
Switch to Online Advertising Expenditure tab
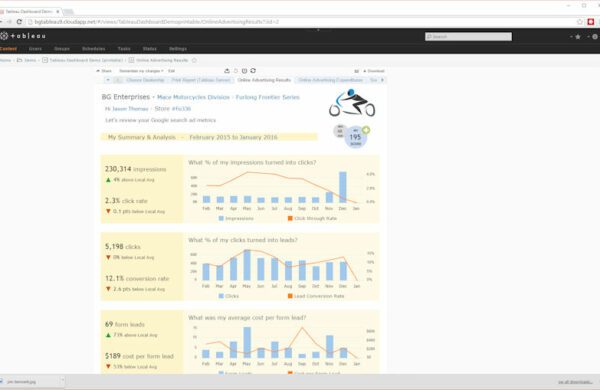330,80
